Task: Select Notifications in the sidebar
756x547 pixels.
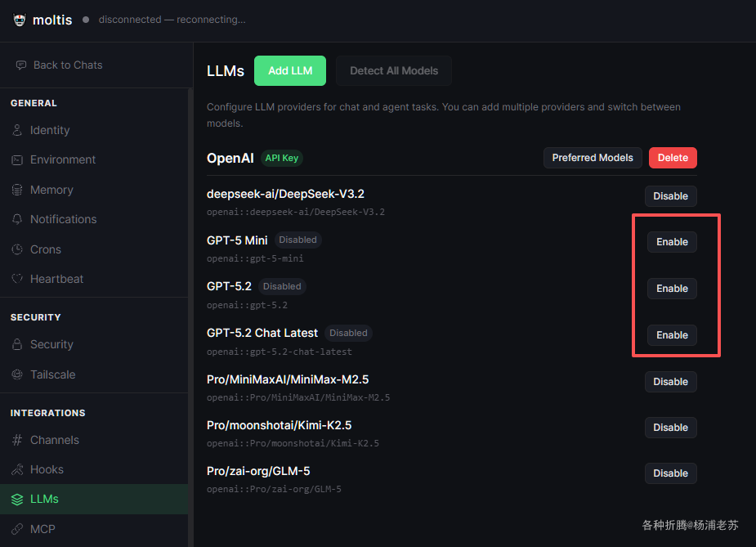Action: click(94, 219)
